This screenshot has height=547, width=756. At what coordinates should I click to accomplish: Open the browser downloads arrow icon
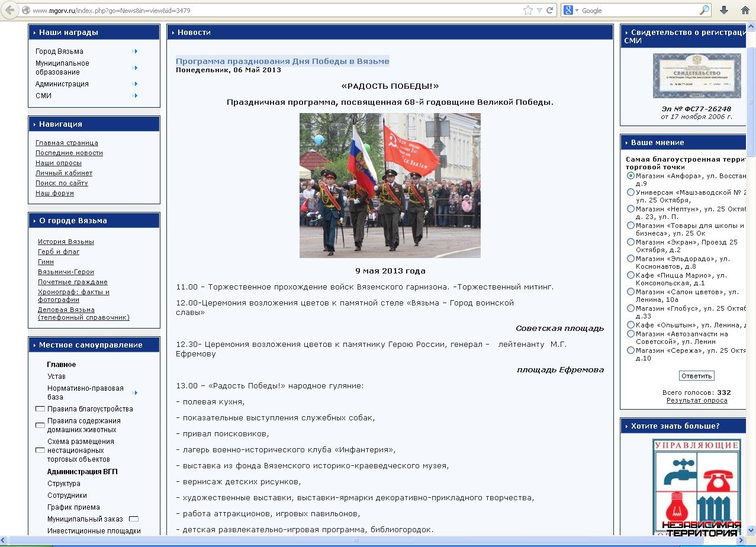click(723, 10)
